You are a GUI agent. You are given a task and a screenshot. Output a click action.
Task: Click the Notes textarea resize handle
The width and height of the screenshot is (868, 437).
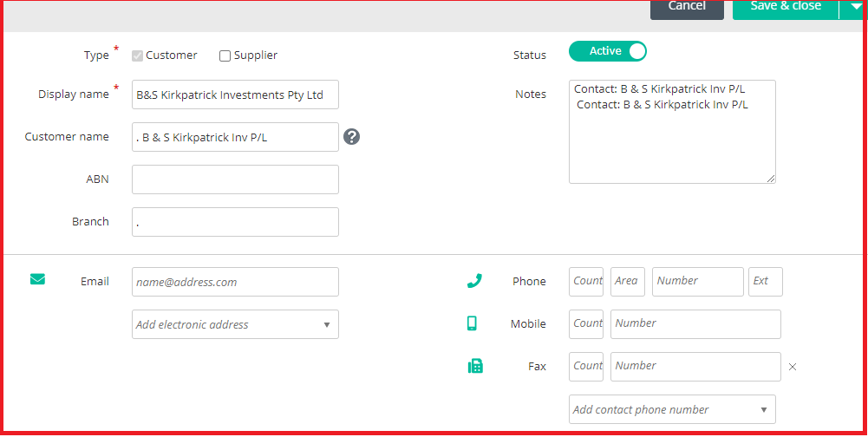[x=771, y=179]
